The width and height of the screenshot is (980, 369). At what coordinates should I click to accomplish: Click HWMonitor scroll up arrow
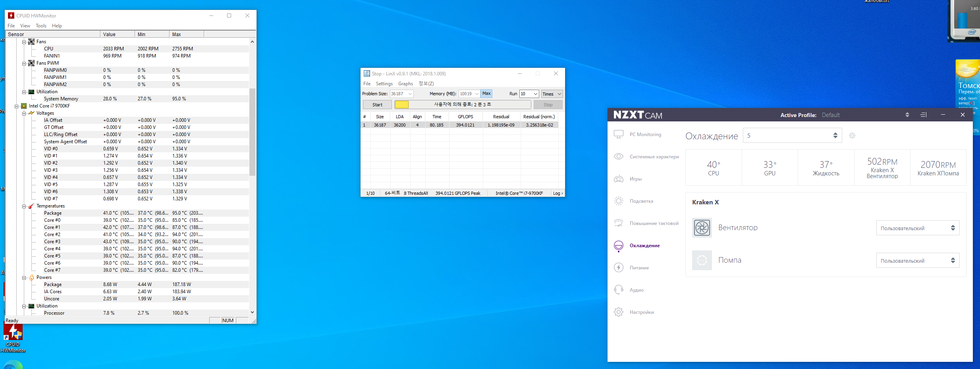point(252,42)
